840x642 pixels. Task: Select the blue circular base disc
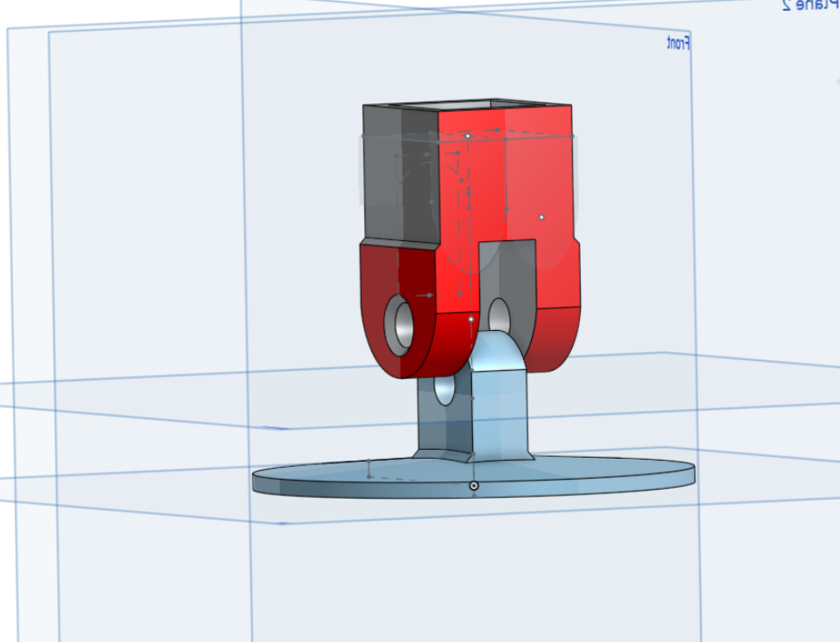474,476
